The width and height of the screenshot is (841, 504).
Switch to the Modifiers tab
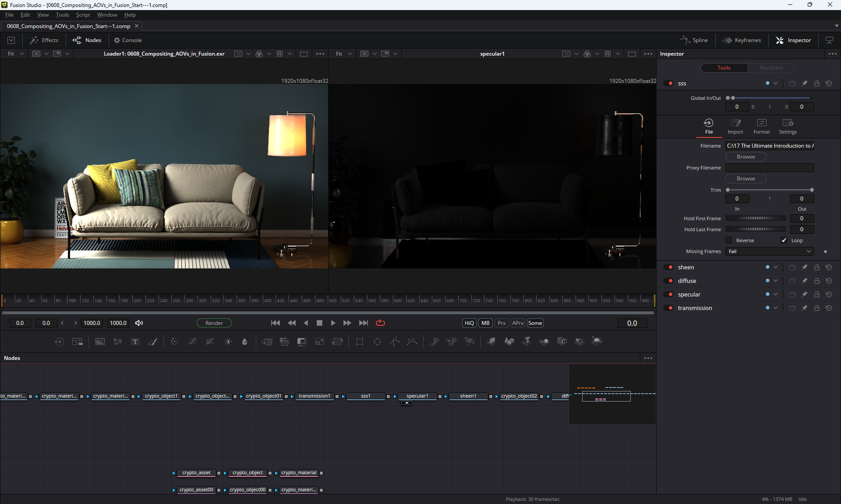[x=771, y=68]
